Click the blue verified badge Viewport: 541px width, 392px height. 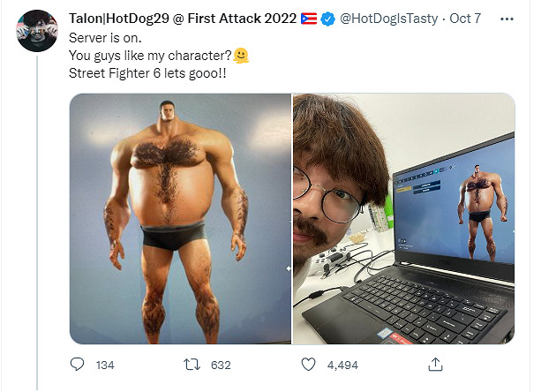326,18
